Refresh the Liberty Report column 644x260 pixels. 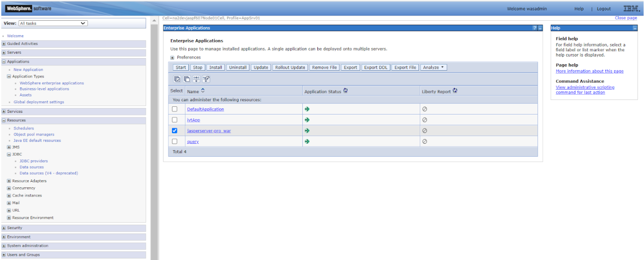click(455, 91)
